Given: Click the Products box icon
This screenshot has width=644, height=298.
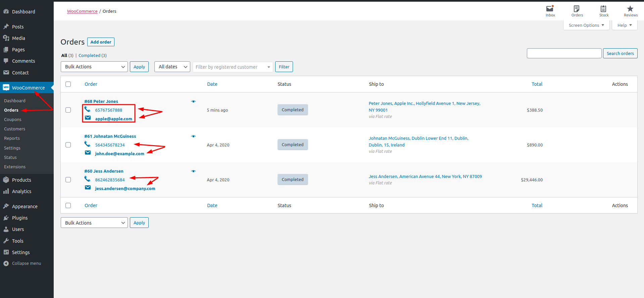Looking at the screenshot, I should pos(6,180).
